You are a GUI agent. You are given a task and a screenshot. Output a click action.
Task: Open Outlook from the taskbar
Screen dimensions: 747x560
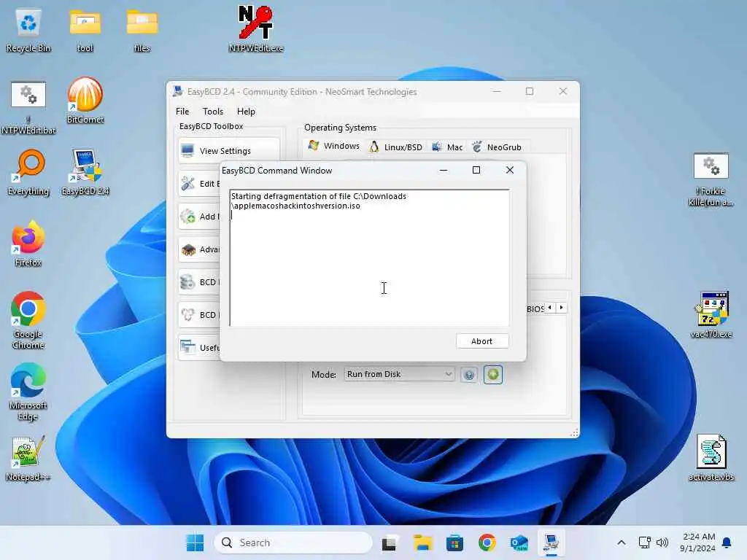[x=519, y=542]
